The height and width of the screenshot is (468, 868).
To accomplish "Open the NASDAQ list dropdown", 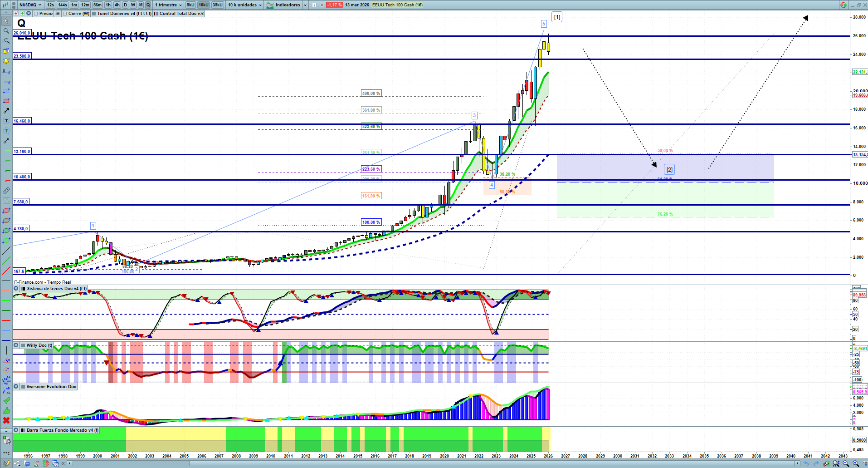I will click(30, 5).
